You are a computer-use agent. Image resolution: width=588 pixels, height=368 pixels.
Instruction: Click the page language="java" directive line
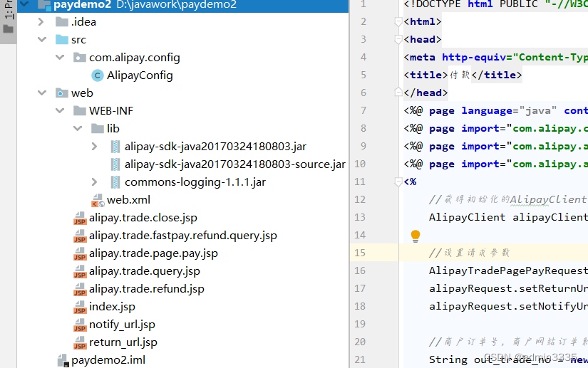tap(495, 111)
